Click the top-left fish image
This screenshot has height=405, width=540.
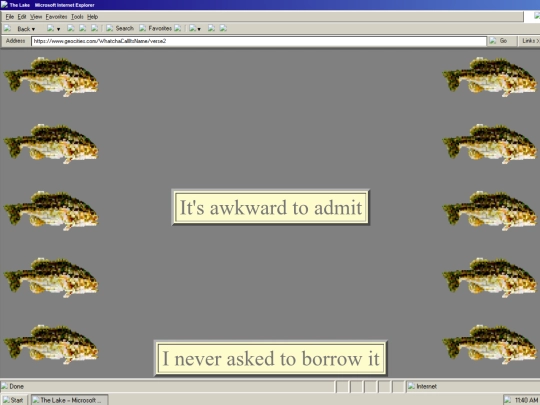(51, 77)
